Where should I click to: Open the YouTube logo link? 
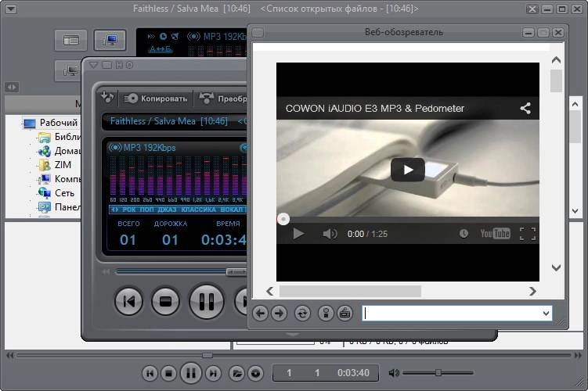tap(495, 234)
